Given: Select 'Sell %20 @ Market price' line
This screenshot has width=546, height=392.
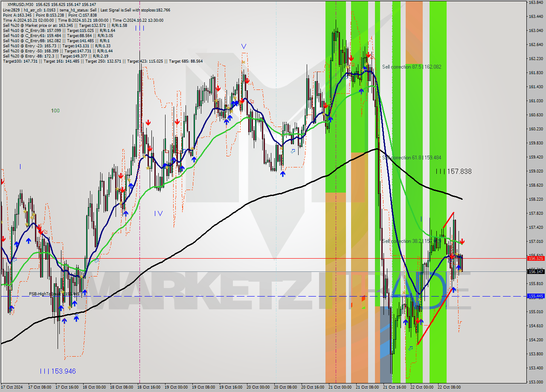Looking at the screenshot, I should coord(65,26).
